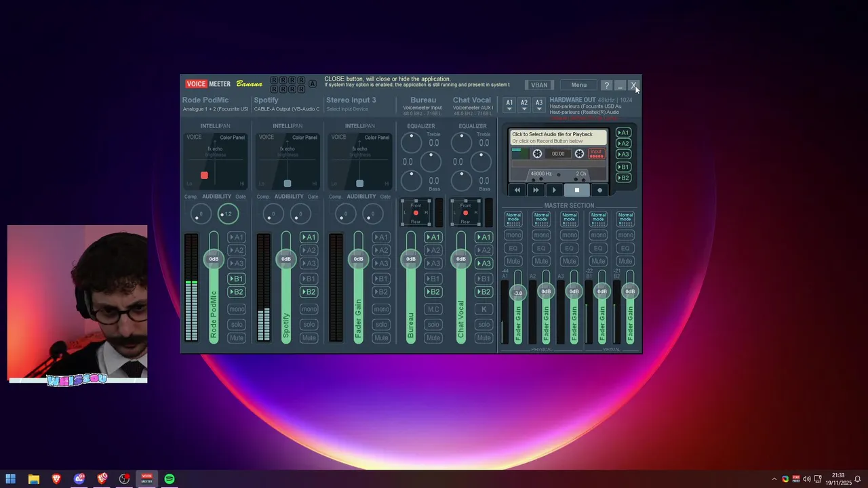Open the A2 hardware output device dropdown
Viewport: 868px width, 488px height.
pyautogui.click(x=524, y=105)
